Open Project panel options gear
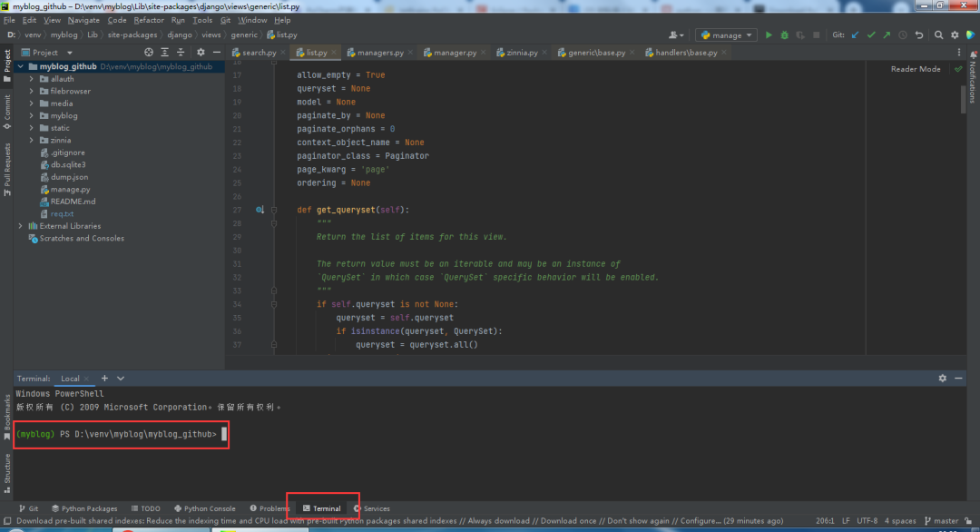The image size is (980, 532). pos(201,53)
